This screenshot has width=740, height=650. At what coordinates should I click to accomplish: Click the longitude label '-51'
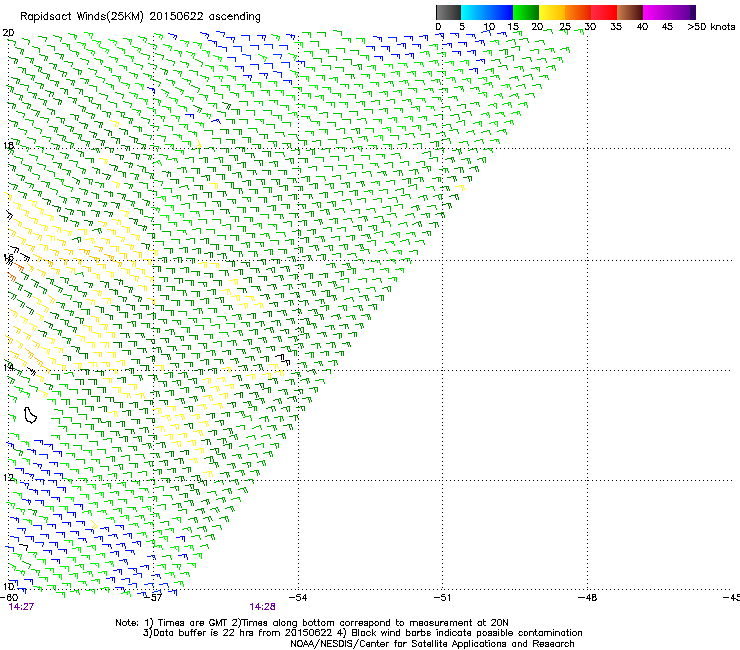coord(442,597)
